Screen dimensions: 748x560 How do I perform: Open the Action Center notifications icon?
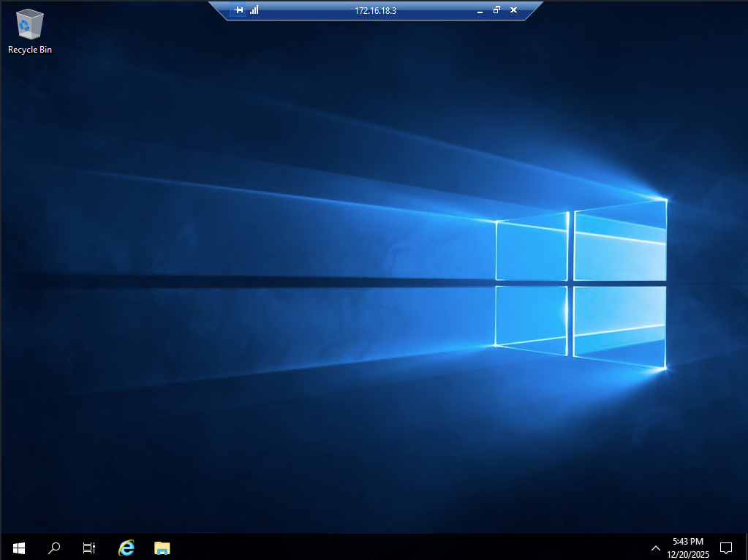click(x=726, y=548)
